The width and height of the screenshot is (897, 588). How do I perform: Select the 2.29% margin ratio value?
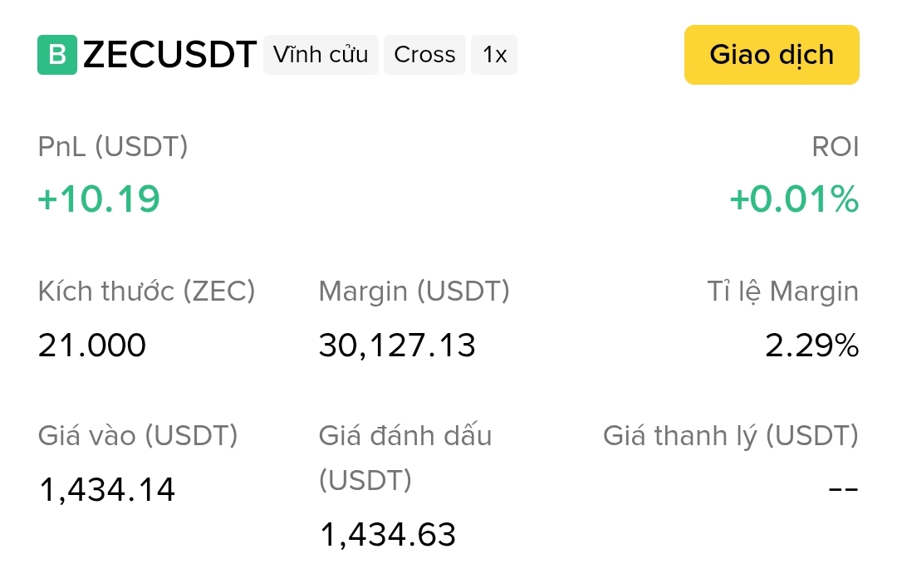(811, 345)
